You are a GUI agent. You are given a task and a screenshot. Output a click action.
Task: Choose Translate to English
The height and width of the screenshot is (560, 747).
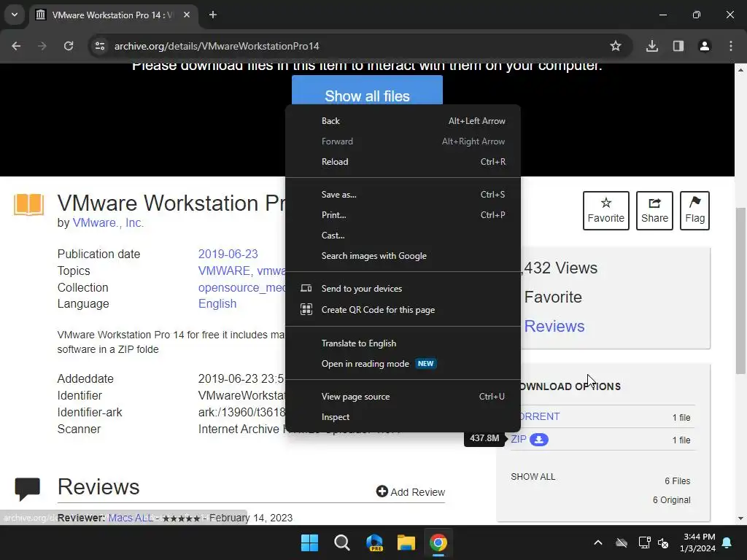[403, 343]
